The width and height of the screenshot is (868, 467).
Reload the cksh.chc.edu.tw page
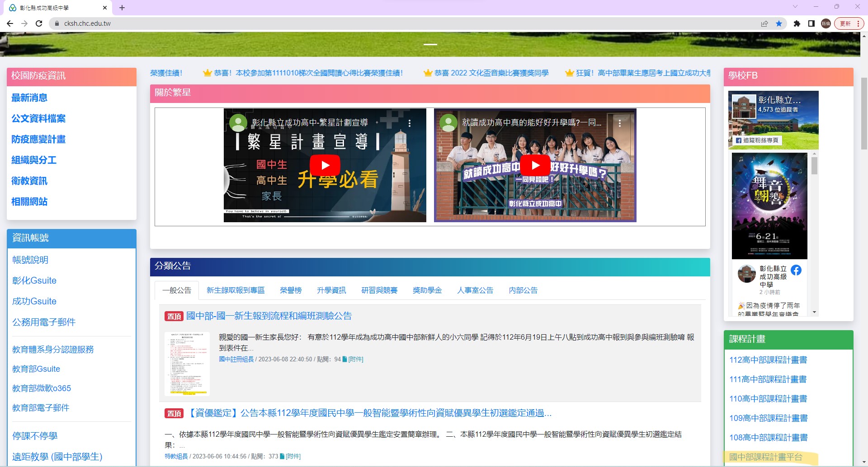39,23
